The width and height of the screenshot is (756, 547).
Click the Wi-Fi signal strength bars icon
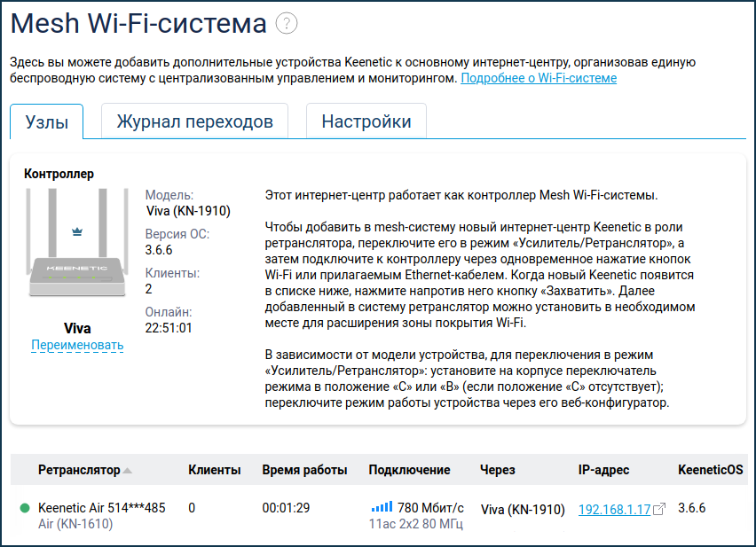click(382, 506)
